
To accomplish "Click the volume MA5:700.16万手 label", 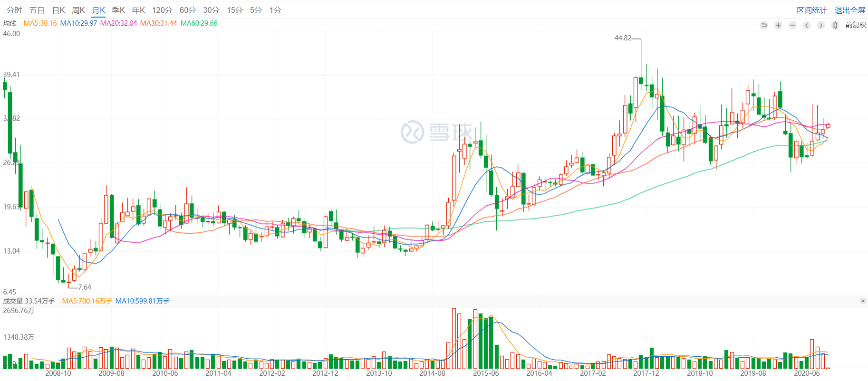I will click(x=87, y=301).
